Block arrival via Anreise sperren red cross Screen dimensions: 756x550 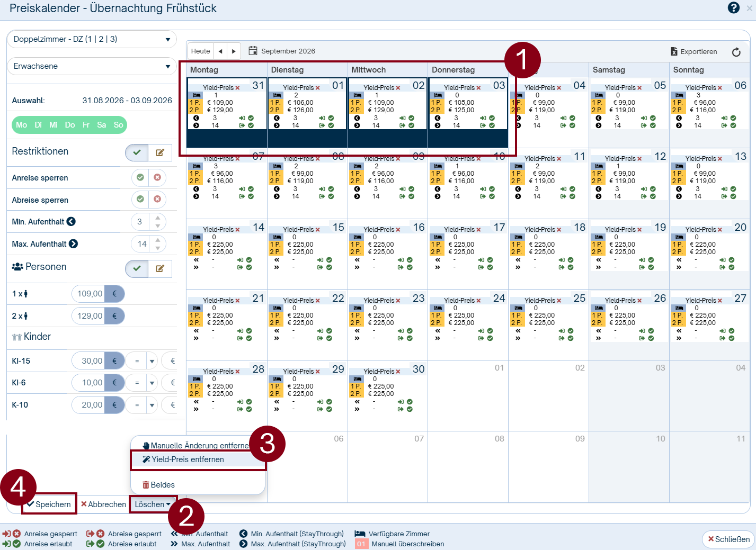point(157,177)
